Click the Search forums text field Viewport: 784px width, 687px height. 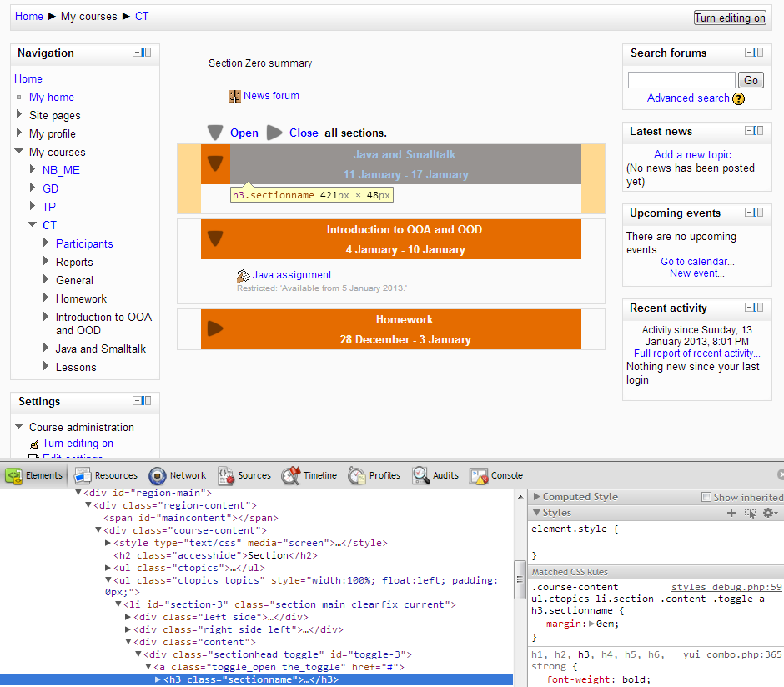(681, 80)
